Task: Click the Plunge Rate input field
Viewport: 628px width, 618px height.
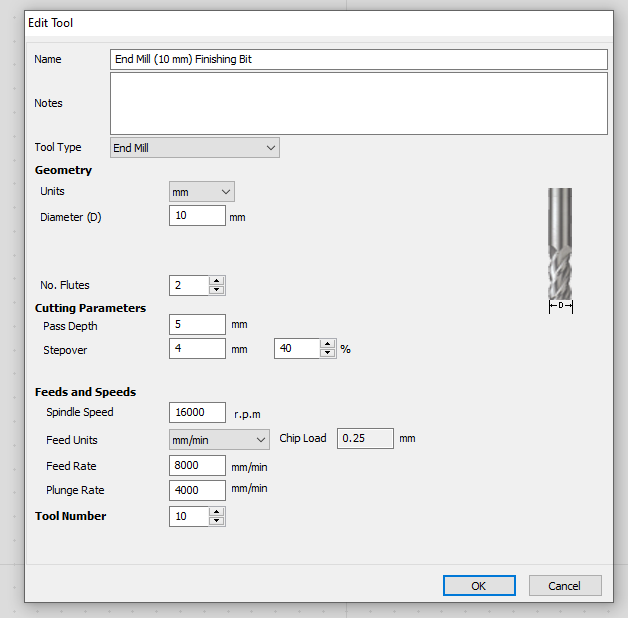Action: (197, 490)
